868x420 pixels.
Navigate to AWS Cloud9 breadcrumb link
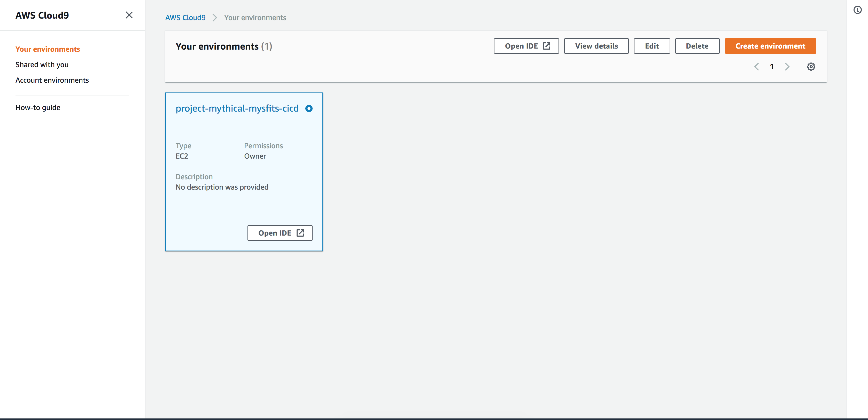click(x=185, y=18)
